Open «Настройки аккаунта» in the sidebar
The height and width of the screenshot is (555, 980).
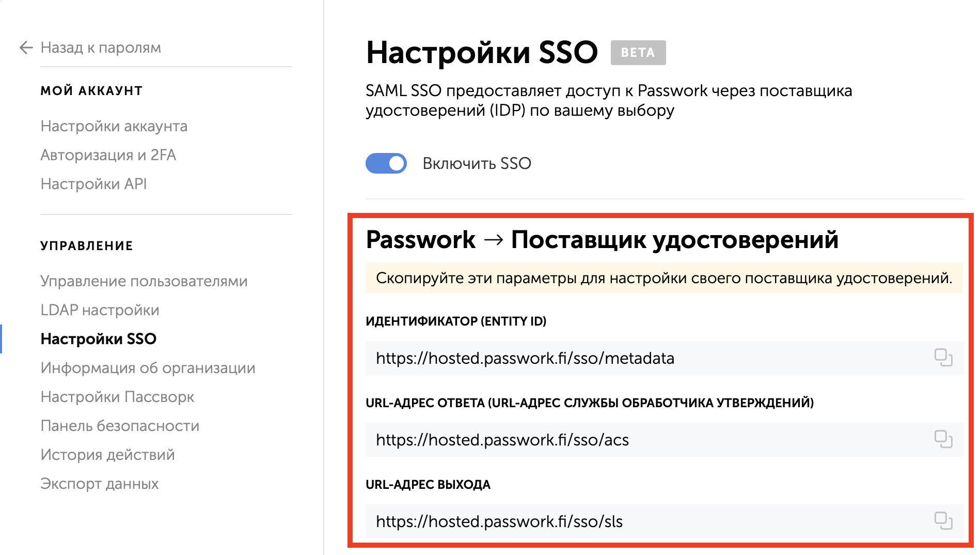(x=114, y=126)
